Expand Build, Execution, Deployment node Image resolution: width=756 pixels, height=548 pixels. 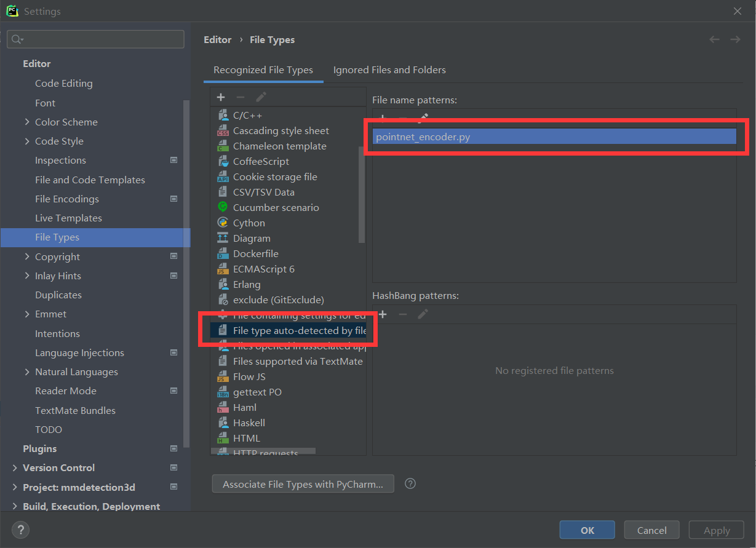pos(15,506)
